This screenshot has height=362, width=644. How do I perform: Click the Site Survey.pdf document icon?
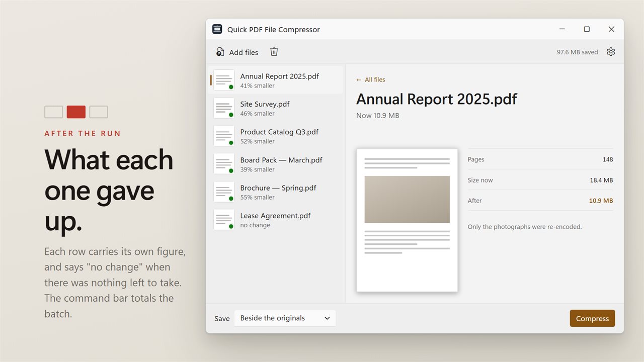(x=224, y=108)
